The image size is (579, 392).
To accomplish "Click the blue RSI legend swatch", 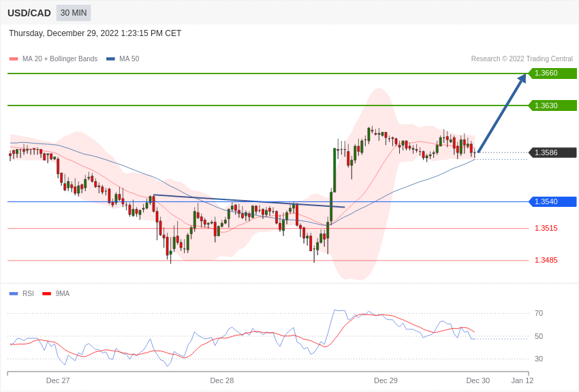I will 14,293.
